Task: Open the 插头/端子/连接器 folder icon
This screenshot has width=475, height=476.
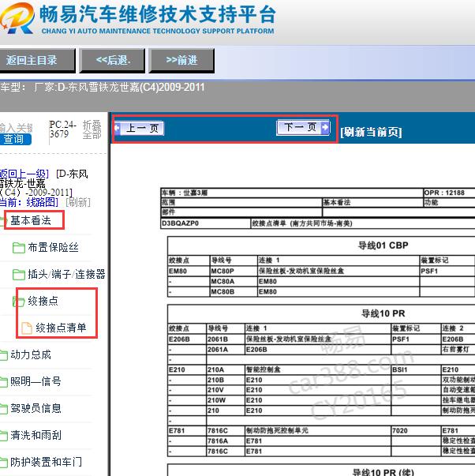Action: tap(19, 275)
